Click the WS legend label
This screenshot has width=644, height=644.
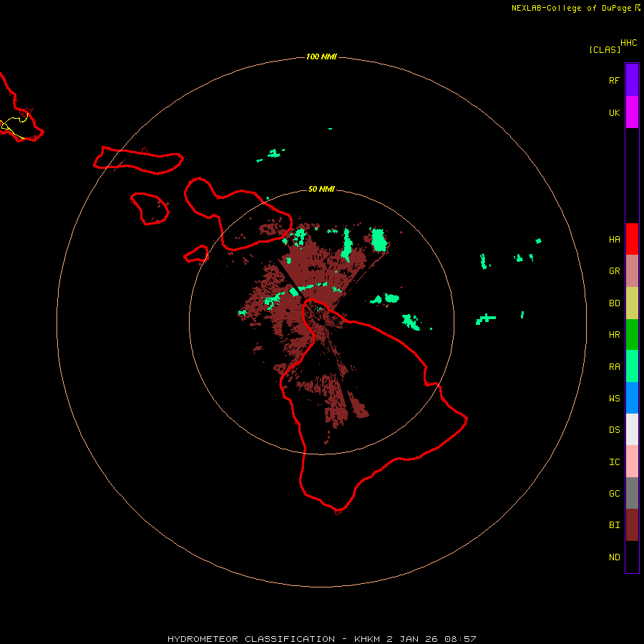tap(614, 398)
